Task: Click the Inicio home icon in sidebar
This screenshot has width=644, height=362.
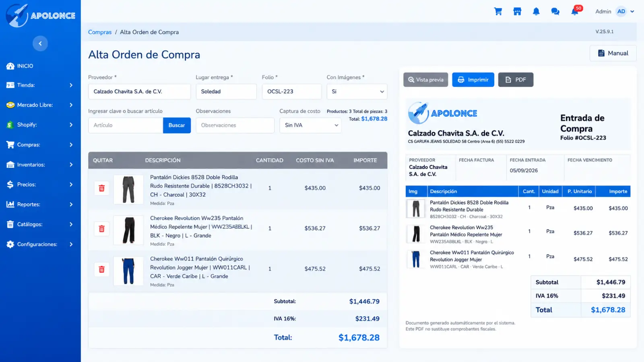Action: click(10, 66)
